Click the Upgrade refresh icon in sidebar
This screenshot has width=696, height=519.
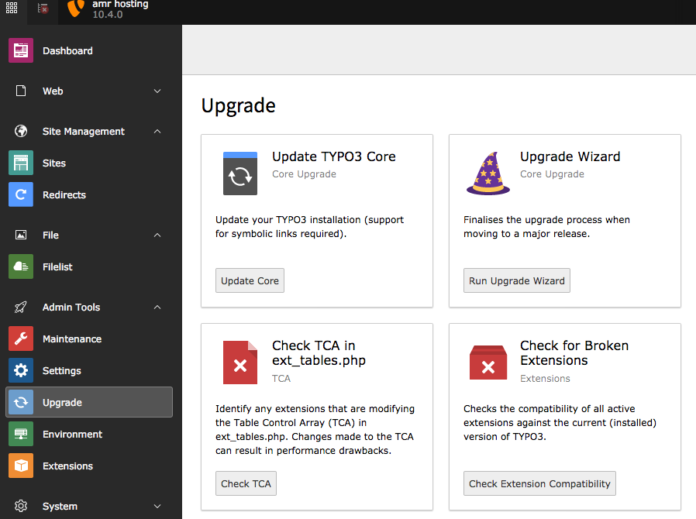point(21,402)
